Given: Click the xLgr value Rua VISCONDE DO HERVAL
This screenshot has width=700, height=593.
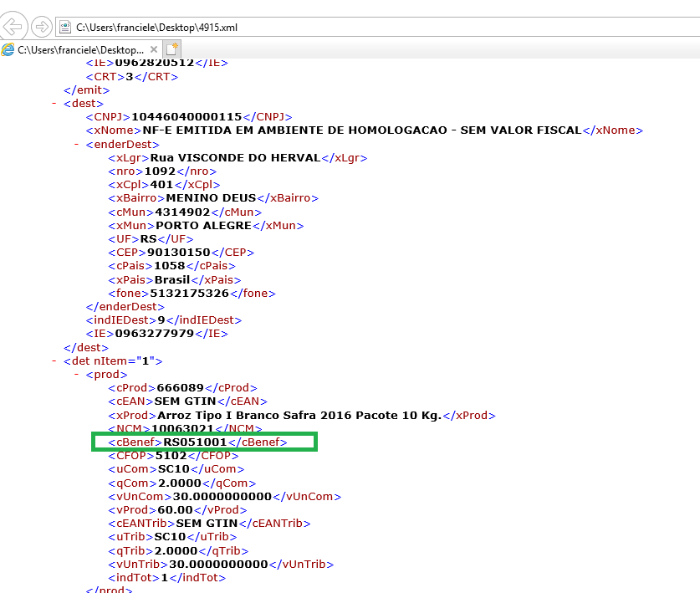Looking at the screenshot, I should [x=235, y=158].
